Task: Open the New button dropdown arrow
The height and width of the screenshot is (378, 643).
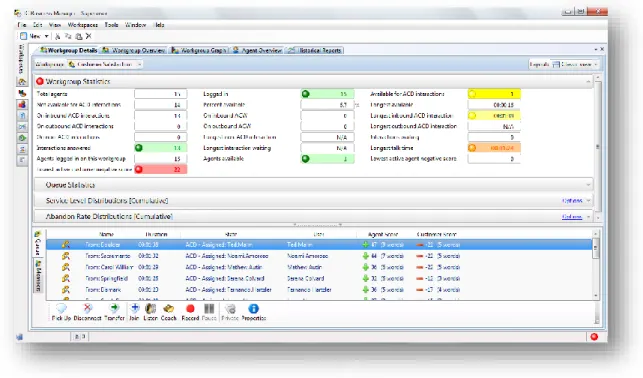Action: tap(46, 36)
